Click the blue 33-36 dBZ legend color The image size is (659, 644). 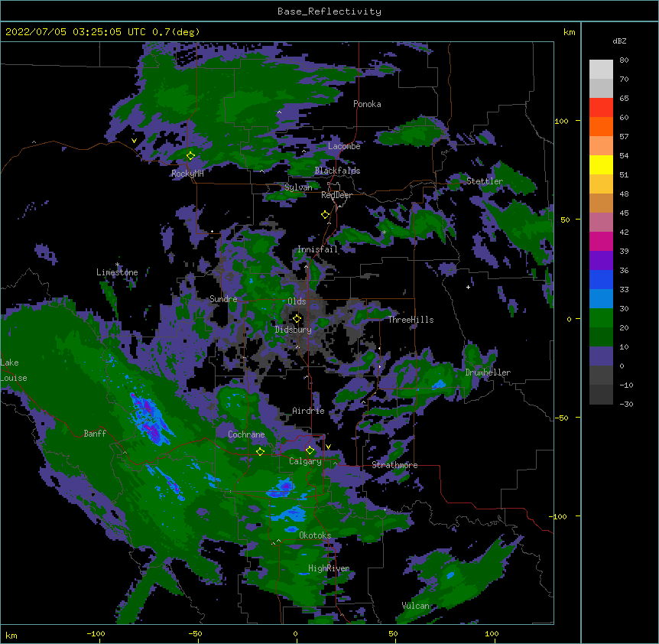point(601,279)
